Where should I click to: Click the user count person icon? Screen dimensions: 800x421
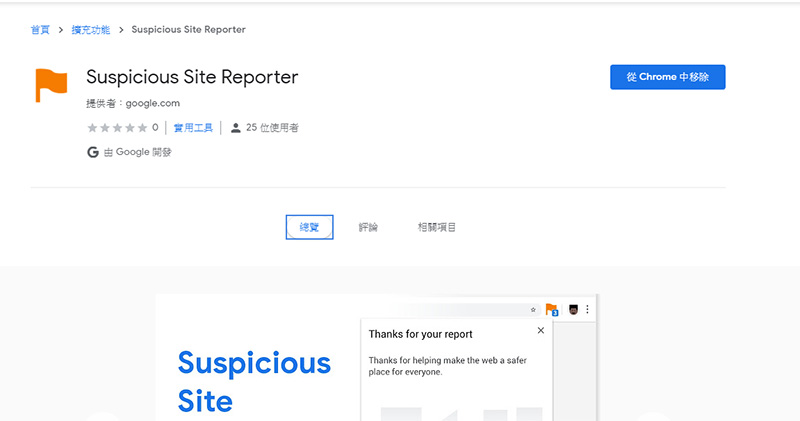click(235, 128)
